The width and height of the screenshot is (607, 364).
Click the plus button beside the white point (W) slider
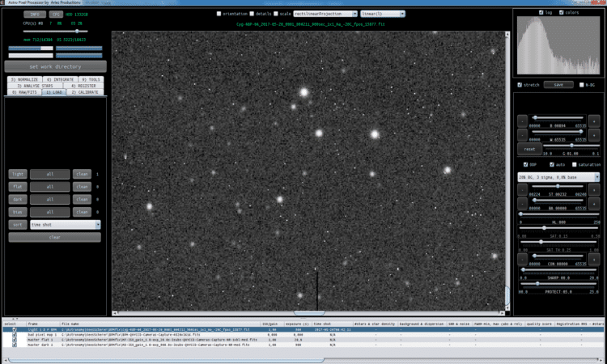pyautogui.click(x=594, y=135)
